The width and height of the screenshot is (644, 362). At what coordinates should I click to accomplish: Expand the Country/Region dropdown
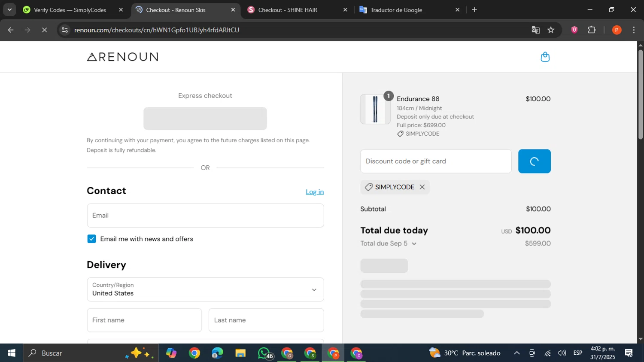[205, 289]
